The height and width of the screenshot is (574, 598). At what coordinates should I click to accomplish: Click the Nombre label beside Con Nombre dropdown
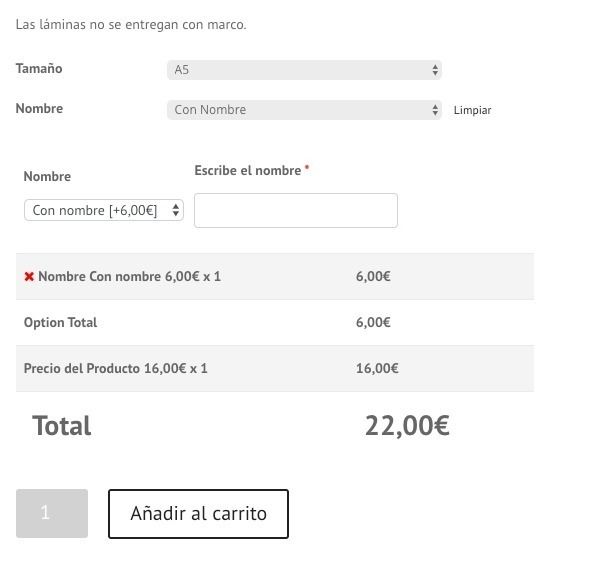[39, 109]
